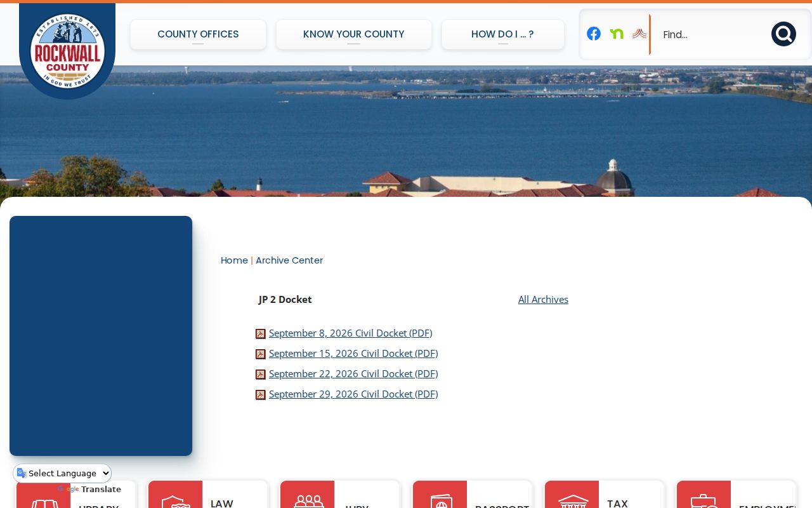Open September 15, 2026 Civil Docket PDF

[x=353, y=353]
